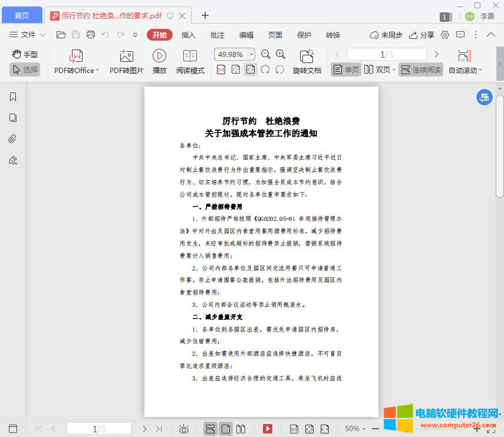Click the minus on the bottom zoom slider
Image resolution: width=504 pixels, height=437 pixels.
coord(375,428)
